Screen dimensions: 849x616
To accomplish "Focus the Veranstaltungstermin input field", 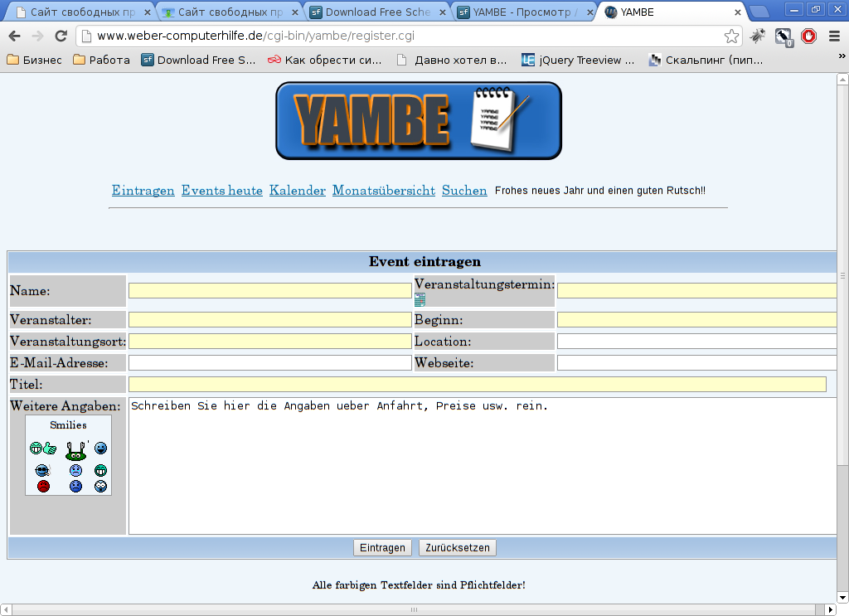I will click(x=697, y=291).
